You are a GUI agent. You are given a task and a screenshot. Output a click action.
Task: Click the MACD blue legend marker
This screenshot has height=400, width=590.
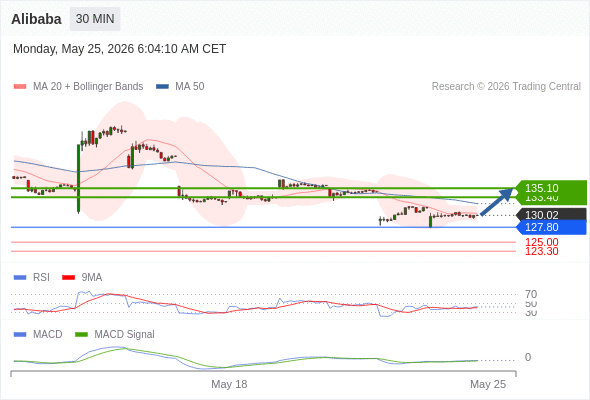tap(20, 335)
